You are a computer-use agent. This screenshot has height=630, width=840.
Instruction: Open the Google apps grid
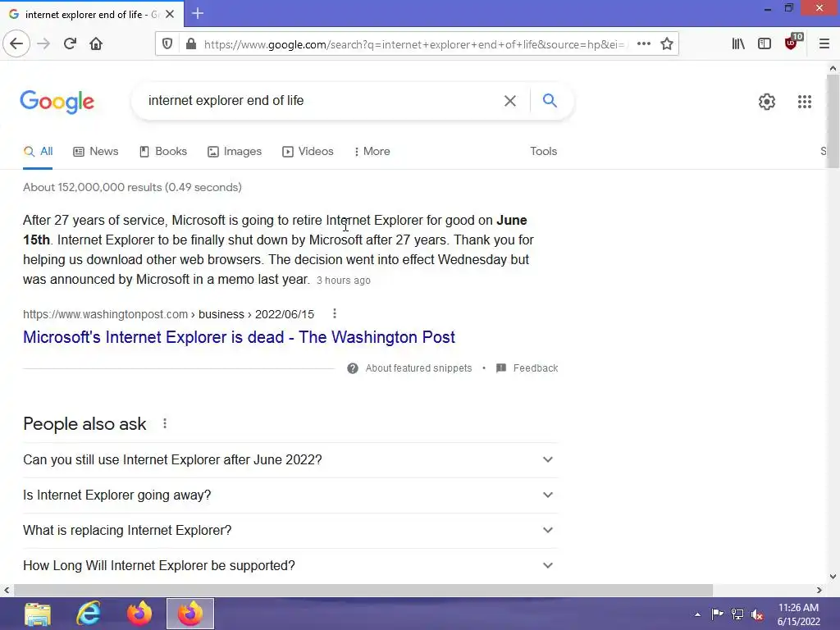tap(804, 101)
